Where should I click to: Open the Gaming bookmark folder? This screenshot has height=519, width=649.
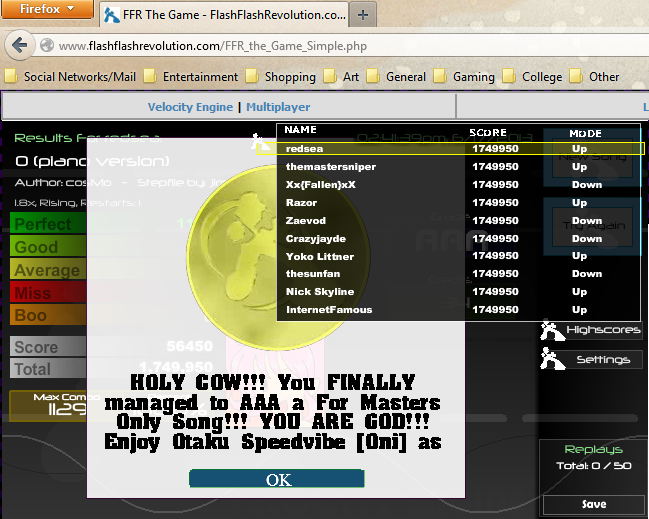click(464, 77)
